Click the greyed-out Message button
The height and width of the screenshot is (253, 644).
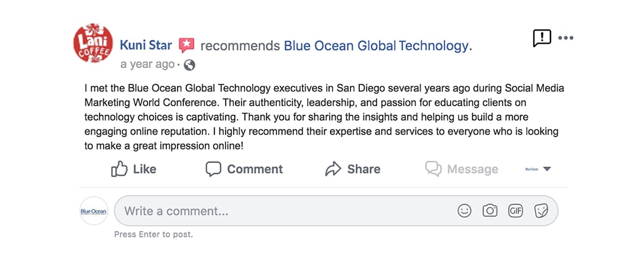(462, 169)
